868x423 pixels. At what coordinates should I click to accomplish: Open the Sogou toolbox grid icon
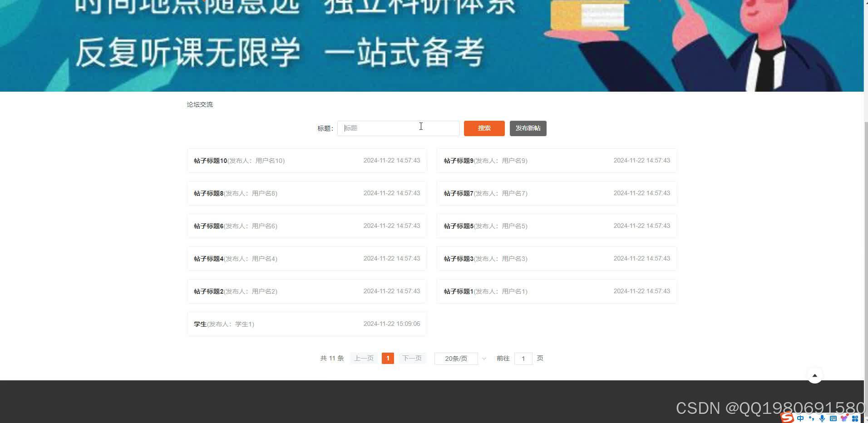point(855,418)
